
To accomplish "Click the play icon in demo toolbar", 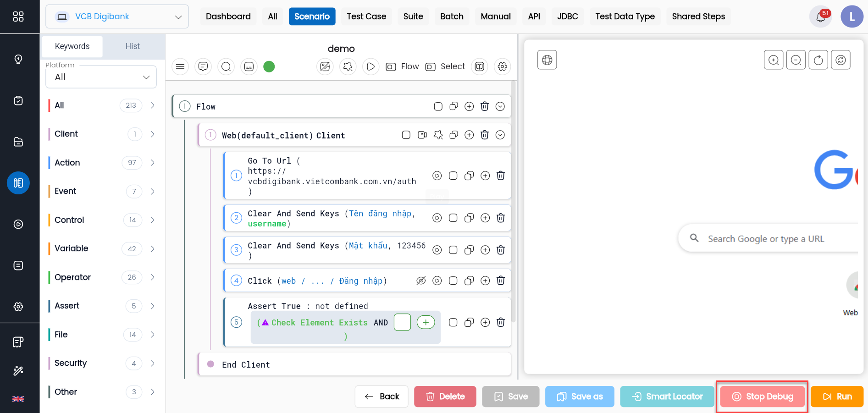I will point(370,67).
